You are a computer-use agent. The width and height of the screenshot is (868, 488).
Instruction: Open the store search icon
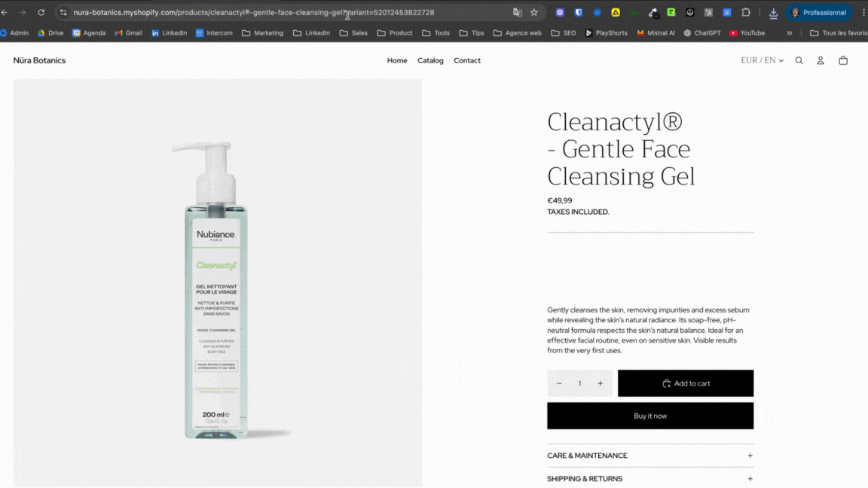799,60
